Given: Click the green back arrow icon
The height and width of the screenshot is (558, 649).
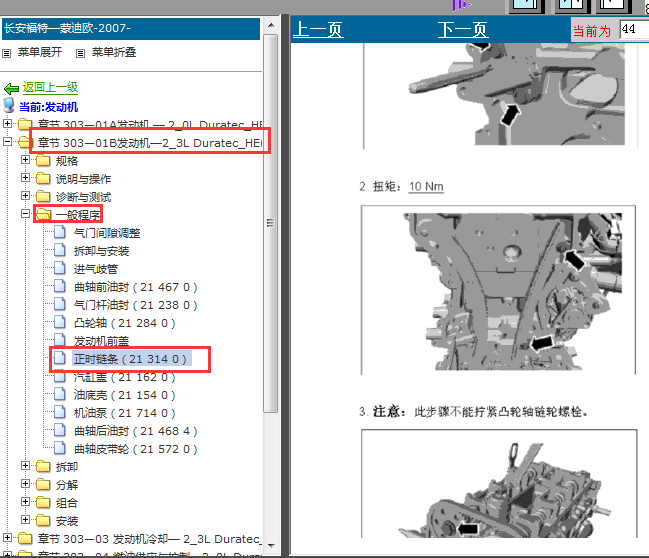Looking at the screenshot, I should [11, 88].
